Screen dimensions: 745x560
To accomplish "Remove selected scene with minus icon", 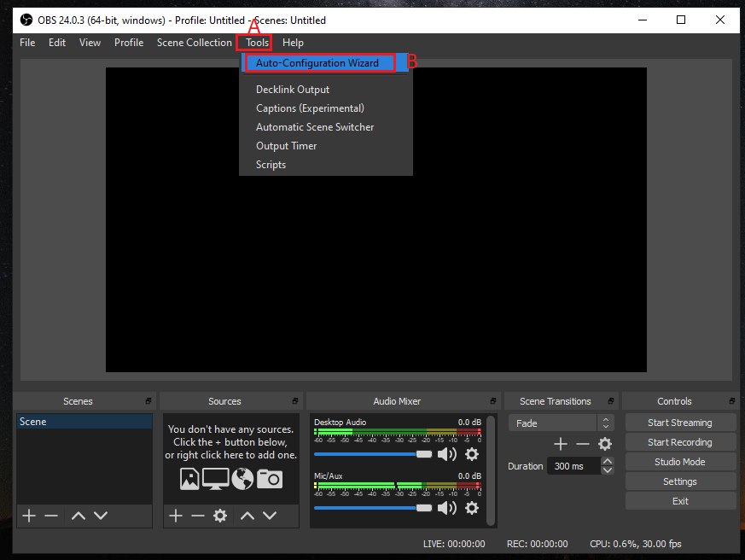I will 51,516.
